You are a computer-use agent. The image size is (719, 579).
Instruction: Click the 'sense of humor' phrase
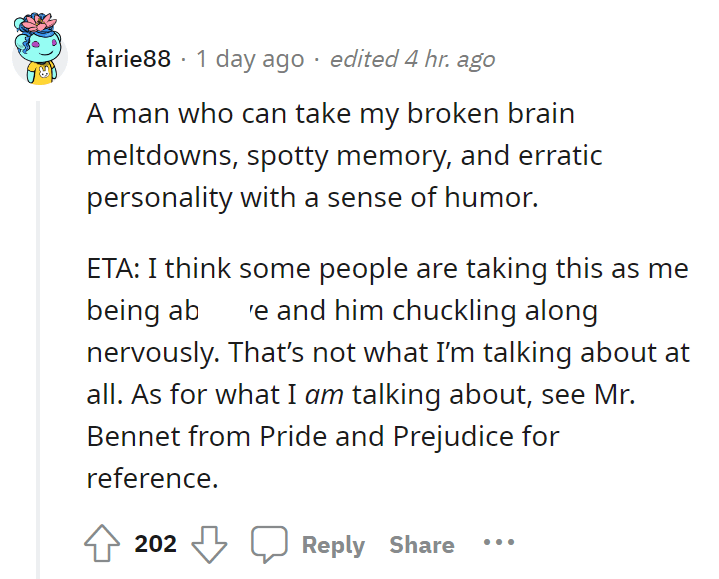click(432, 198)
